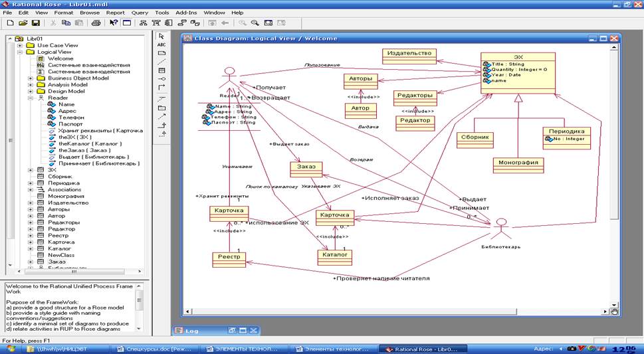Image resolution: width=644 pixels, height=354 pixels.
Task: Select the Монография class in the tree
Action: pos(66,196)
